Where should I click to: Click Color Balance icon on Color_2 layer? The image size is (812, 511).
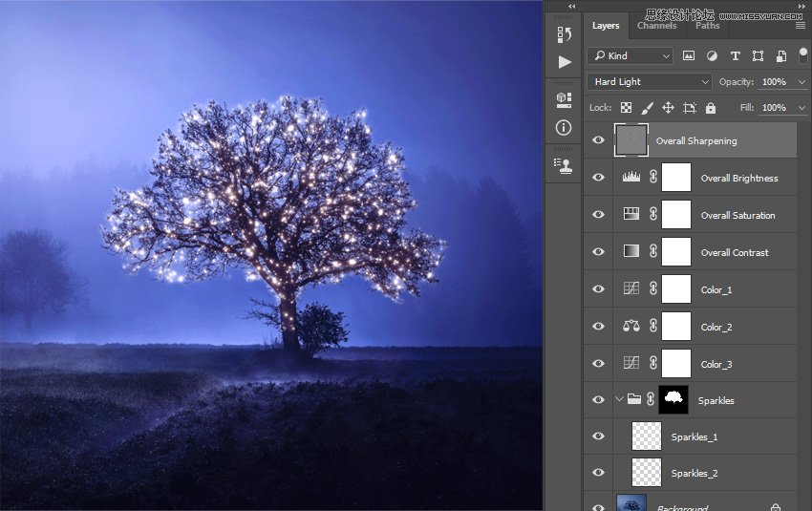(x=630, y=326)
